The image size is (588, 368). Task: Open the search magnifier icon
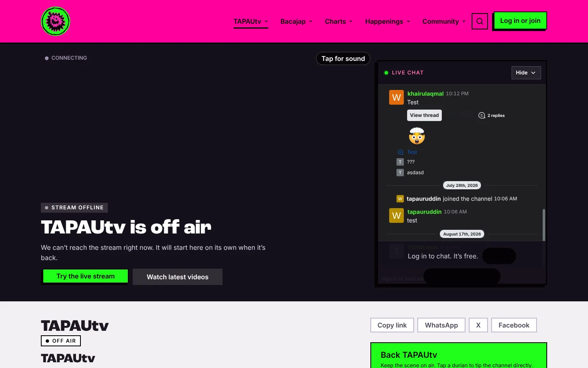[x=480, y=21]
